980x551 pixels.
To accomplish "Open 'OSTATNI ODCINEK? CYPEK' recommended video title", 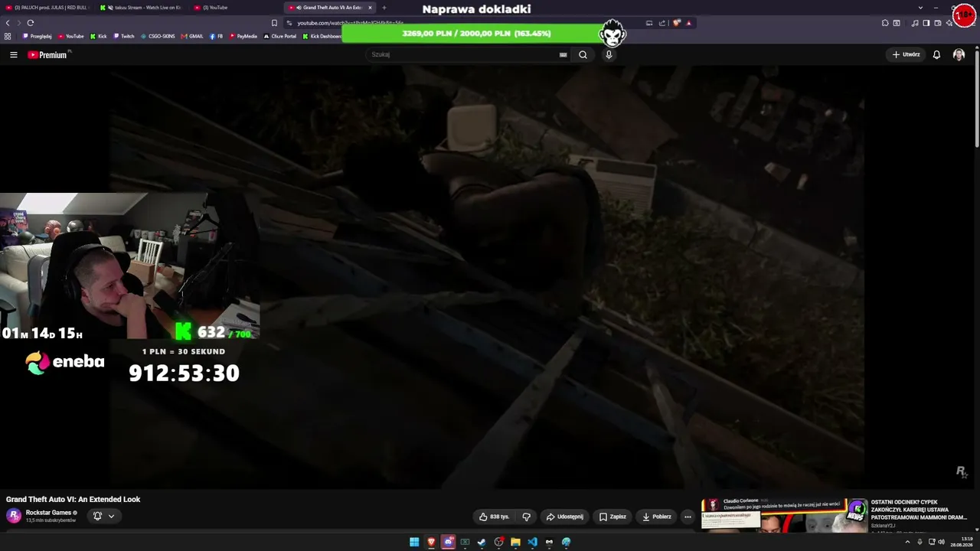I will pyautogui.click(x=919, y=510).
